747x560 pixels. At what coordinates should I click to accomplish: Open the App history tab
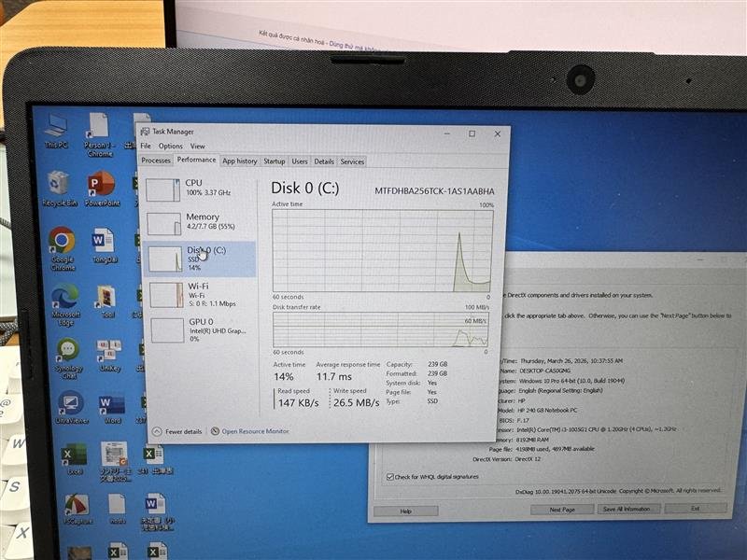(x=240, y=161)
